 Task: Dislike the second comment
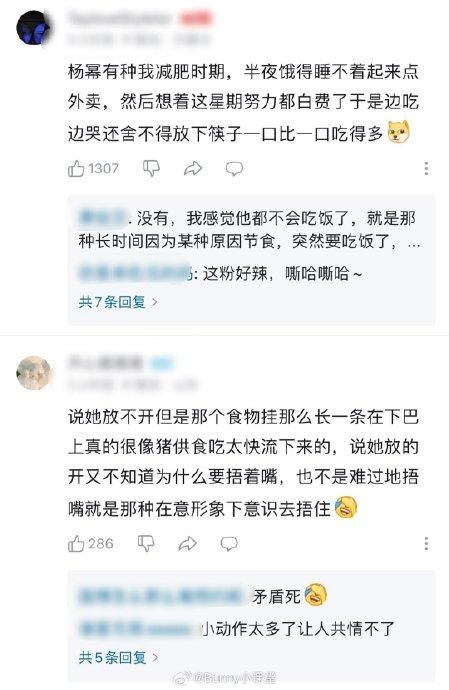pyautogui.click(x=146, y=544)
